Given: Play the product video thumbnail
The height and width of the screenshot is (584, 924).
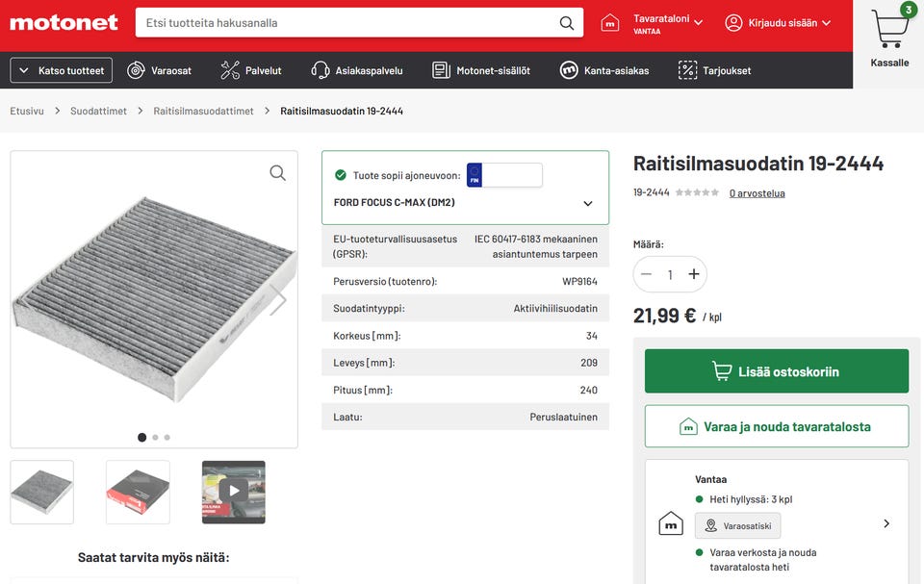Looking at the screenshot, I should click(234, 492).
